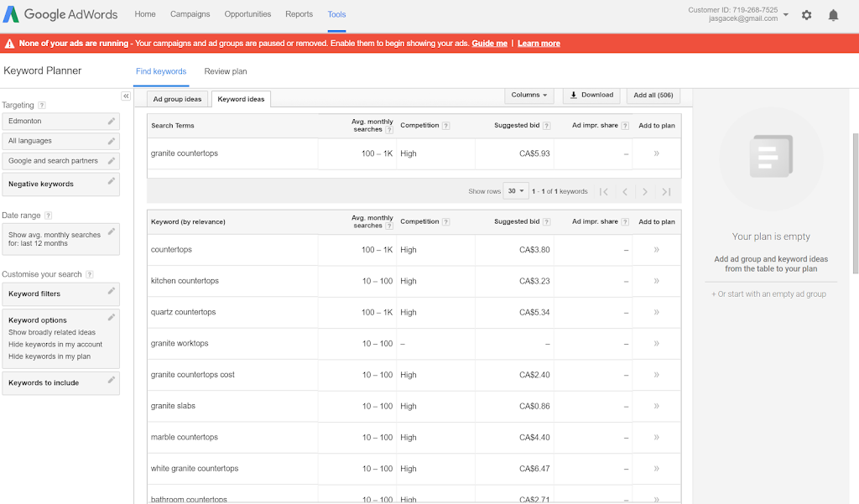Click the page vertical scrollbar

click(x=856, y=203)
